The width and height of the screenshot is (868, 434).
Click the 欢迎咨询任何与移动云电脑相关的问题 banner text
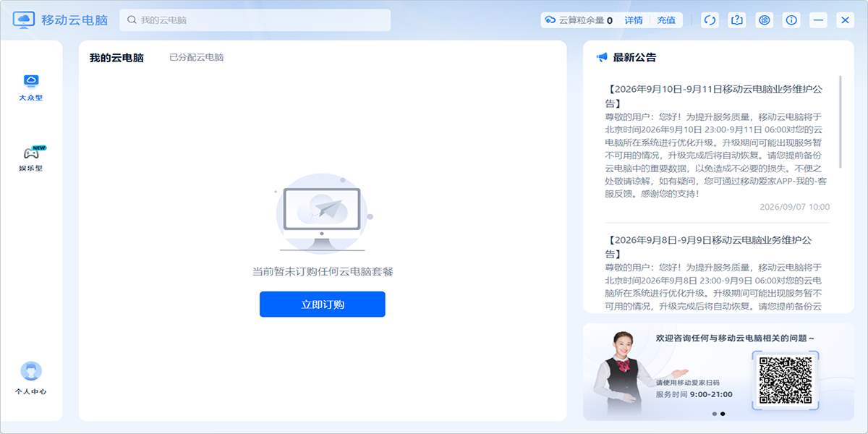[735, 338]
